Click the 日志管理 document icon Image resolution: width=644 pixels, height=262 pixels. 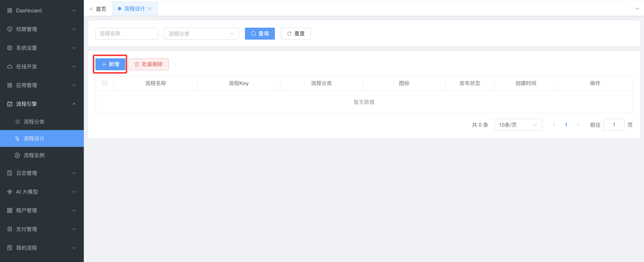(10, 173)
